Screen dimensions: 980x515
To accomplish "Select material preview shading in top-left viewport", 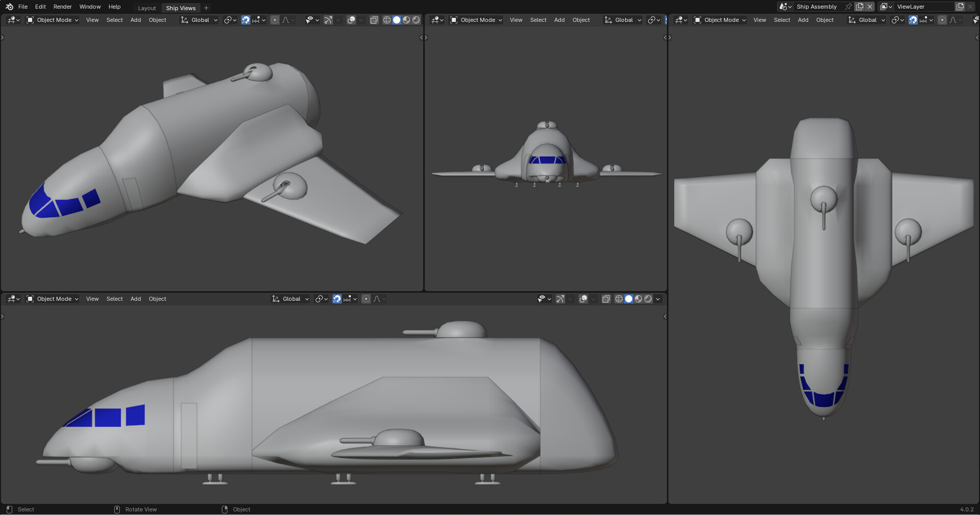I will click(406, 20).
